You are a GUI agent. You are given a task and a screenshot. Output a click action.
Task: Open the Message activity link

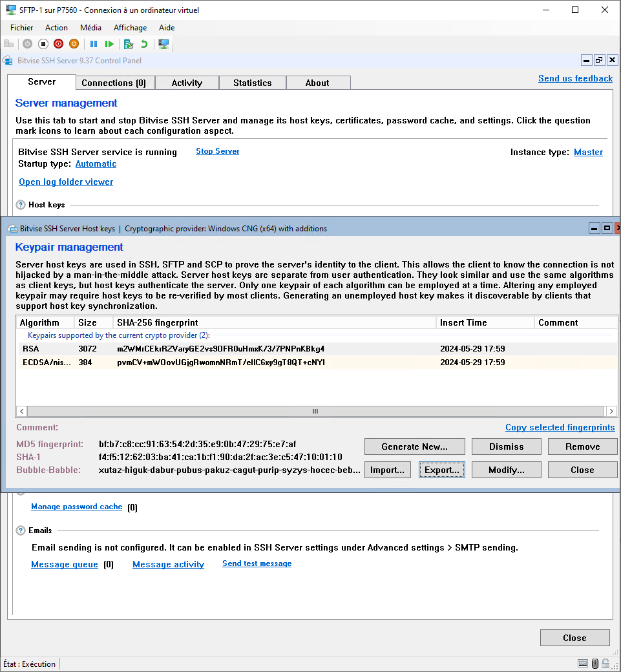168,565
